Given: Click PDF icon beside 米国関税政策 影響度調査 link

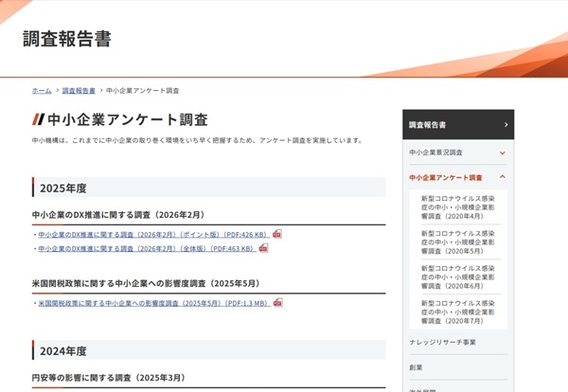Looking at the screenshot, I should (278, 303).
